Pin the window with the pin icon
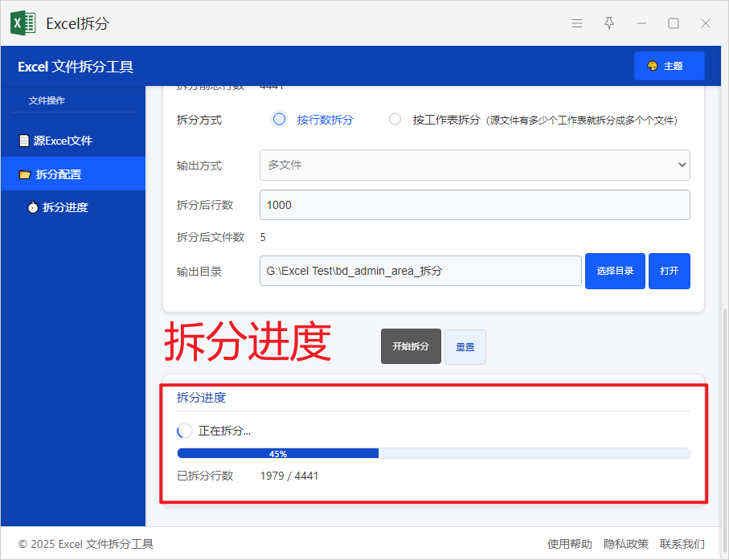The image size is (729, 560). (609, 23)
